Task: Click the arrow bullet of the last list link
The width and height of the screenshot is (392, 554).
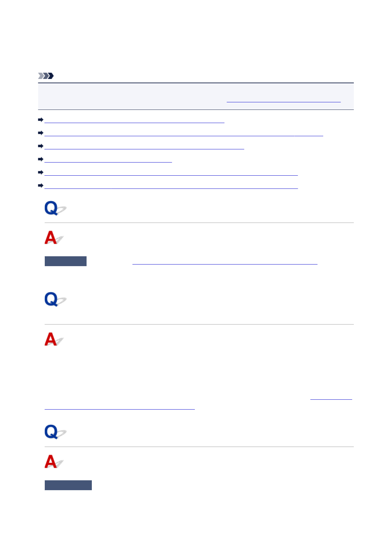Action: pyautogui.click(x=41, y=186)
